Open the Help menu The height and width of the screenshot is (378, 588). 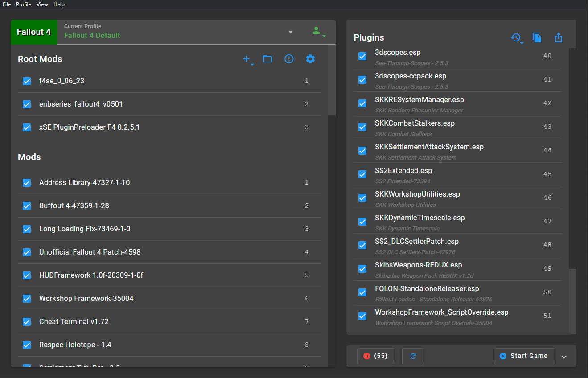coord(59,4)
